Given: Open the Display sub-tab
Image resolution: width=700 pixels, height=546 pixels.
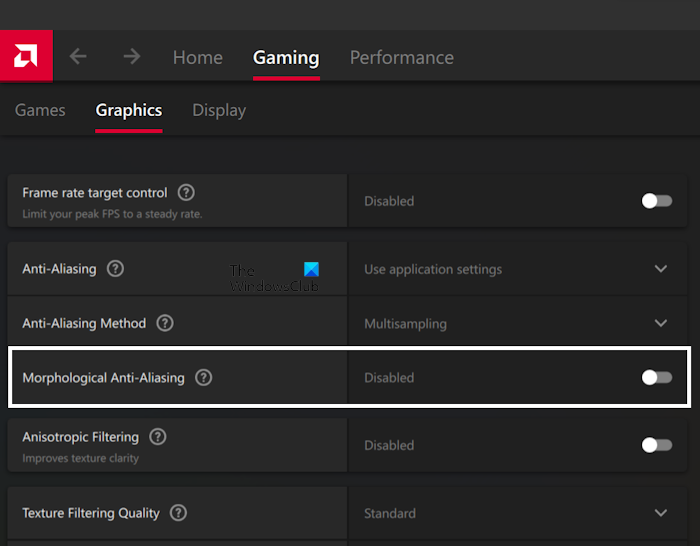Looking at the screenshot, I should click(219, 110).
